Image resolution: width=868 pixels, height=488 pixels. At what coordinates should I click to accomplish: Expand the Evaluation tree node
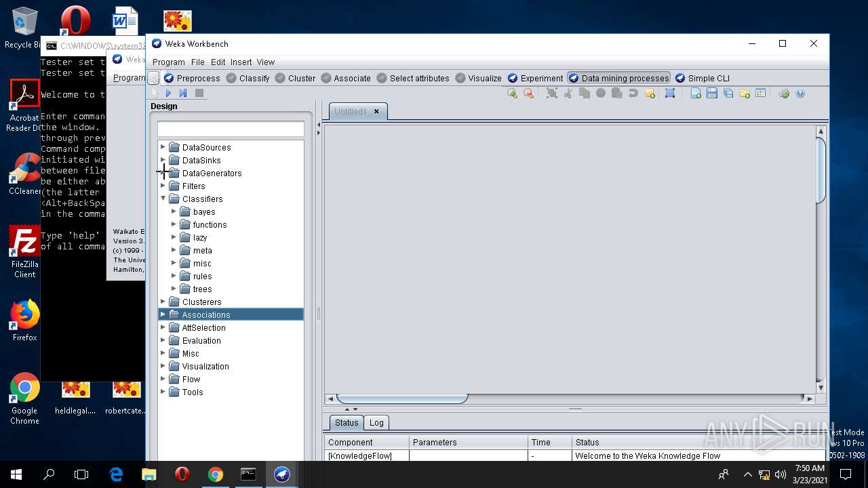tap(163, 340)
